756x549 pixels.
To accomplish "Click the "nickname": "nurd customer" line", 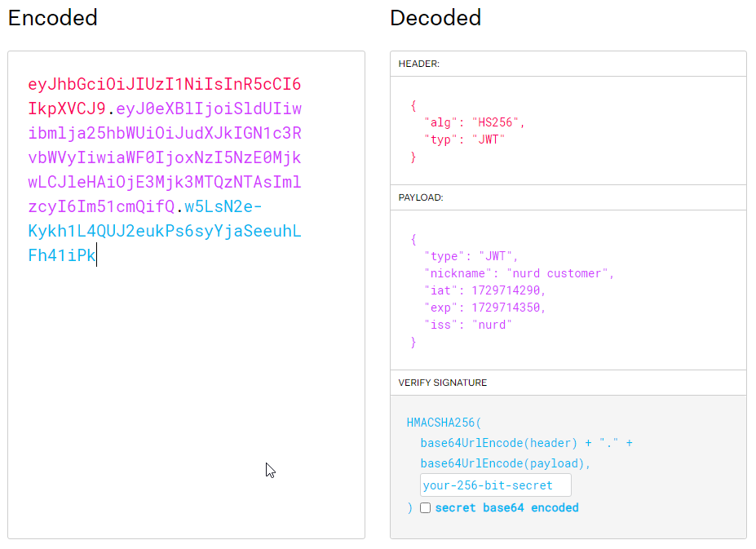I will 519,273.
